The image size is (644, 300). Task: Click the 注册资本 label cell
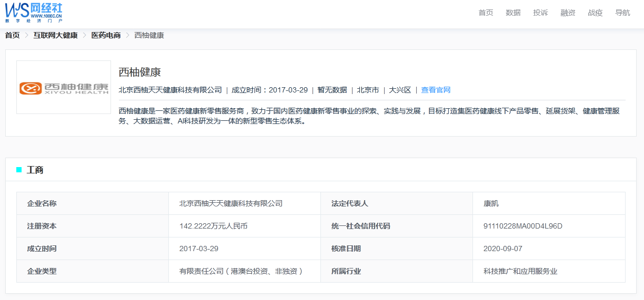click(x=93, y=226)
